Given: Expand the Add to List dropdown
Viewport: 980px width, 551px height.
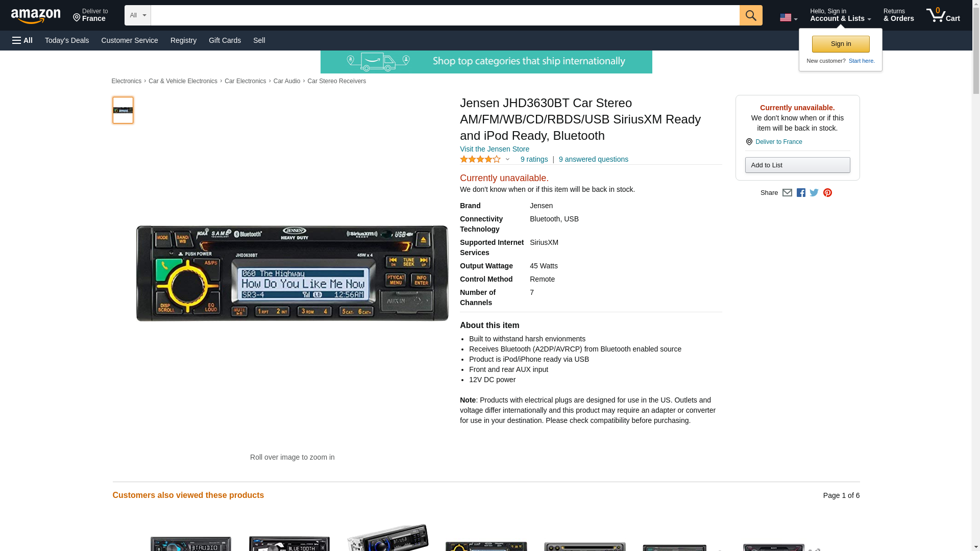Looking at the screenshot, I should 797,165.
